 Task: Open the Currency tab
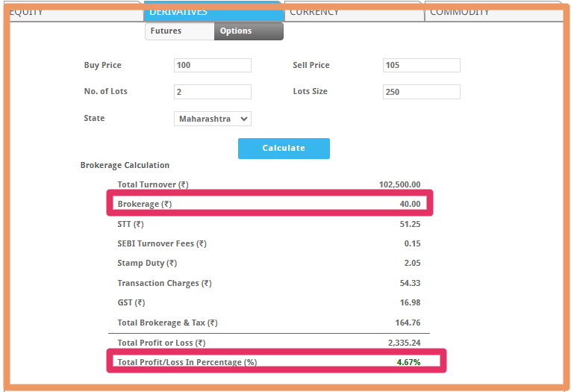click(x=354, y=12)
